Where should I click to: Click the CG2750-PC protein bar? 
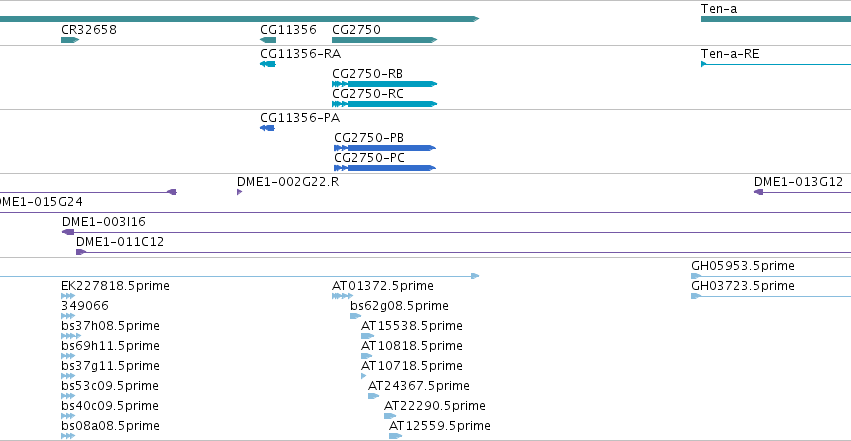385,168
